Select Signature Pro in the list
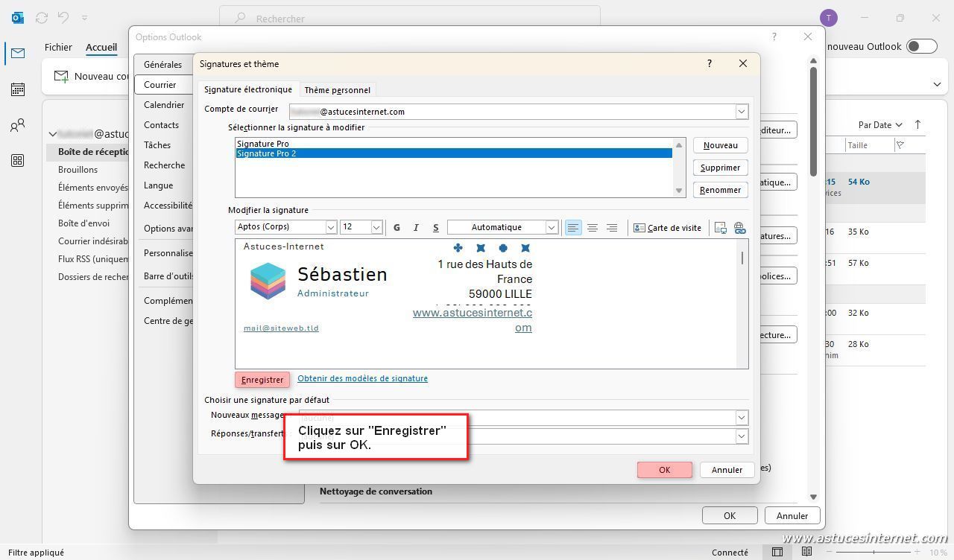The height and width of the screenshot is (560, 954). pyautogui.click(x=454, y=144)
